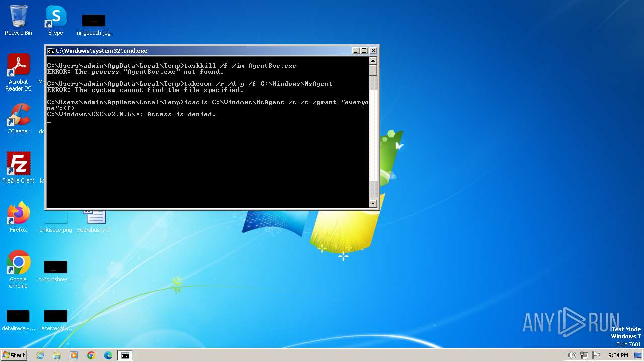The image size is (644, 362).
Task: Open the Recycle Bin desktop icon
Action: pyautogui.click(x=18, y=20)
